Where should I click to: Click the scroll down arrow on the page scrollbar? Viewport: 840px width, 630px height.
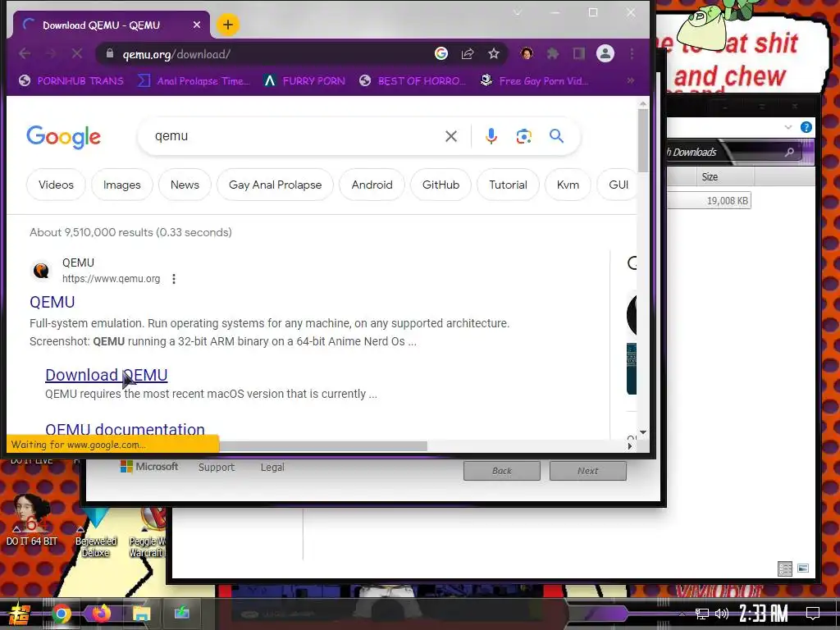click(x=643, y=432)
